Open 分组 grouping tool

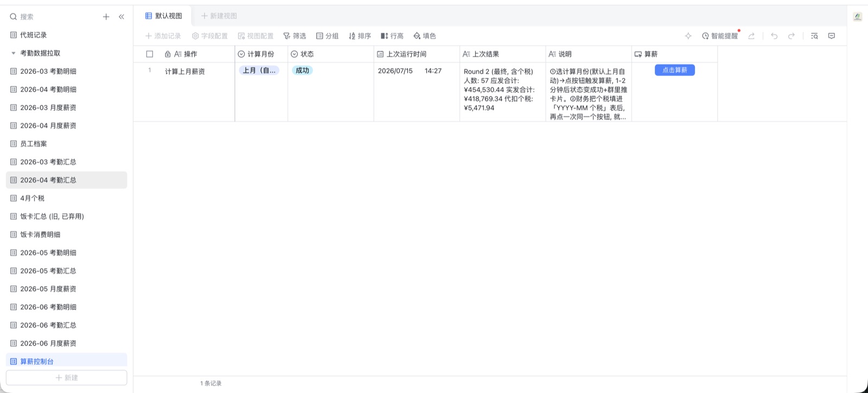coord(327,36)
